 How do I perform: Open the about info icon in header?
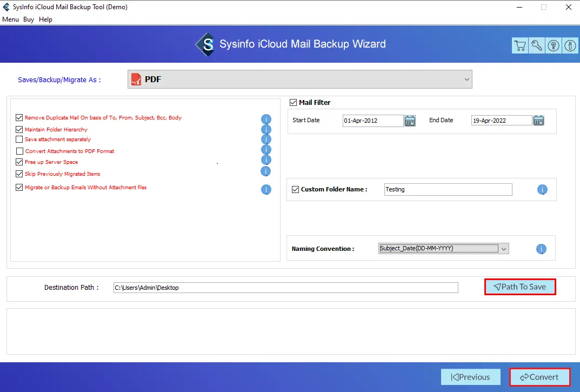pos(570,46)
